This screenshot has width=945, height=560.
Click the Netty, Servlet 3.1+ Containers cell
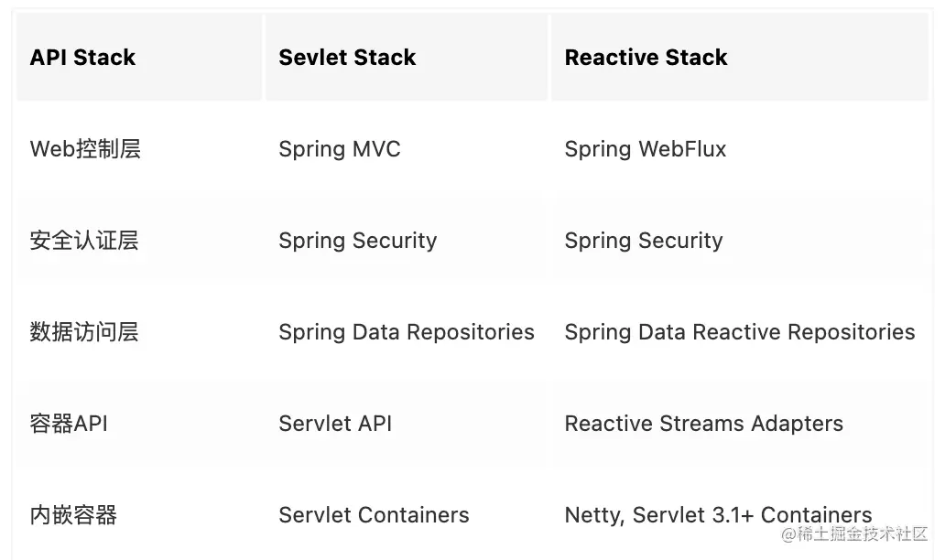pyautogui.click(x=719, y=515)
